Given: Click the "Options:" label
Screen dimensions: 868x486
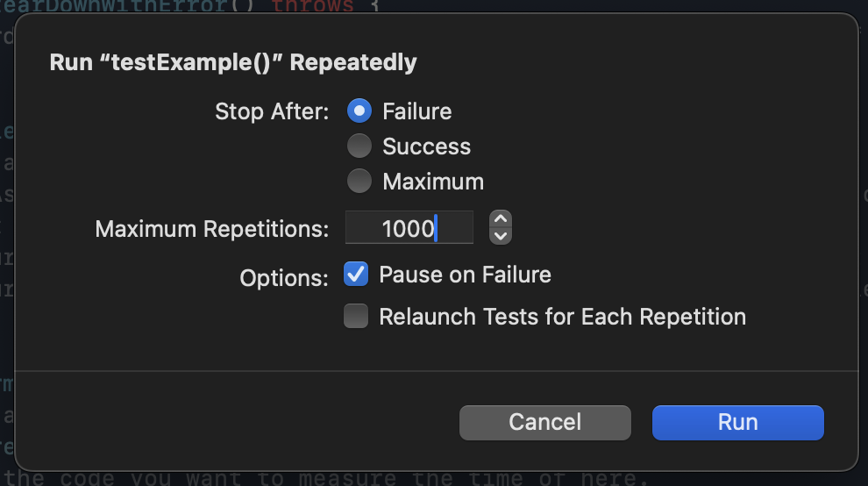Looking at the screenshot, I should pyautogui.click(x=284, y=278).
